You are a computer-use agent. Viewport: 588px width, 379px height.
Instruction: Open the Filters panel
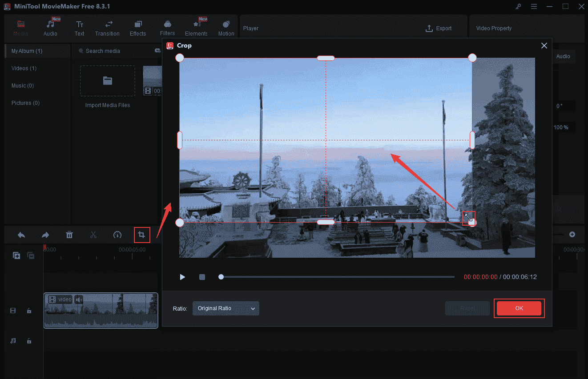(x=167, y=27)
